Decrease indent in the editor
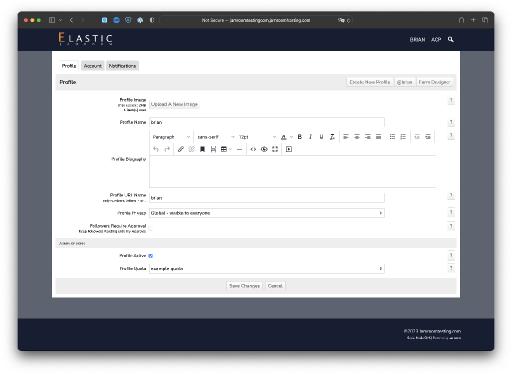 click(417, 137)
